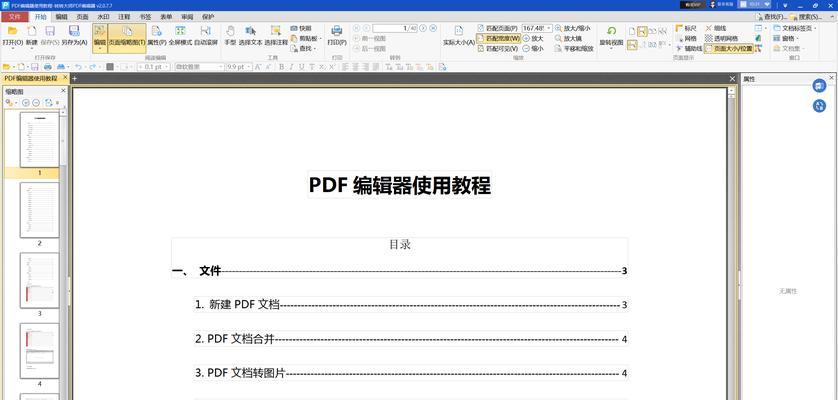This screenshot has width=838, height=400.
Task: Select page 4 thumbnail
Action: click(40, 351)
